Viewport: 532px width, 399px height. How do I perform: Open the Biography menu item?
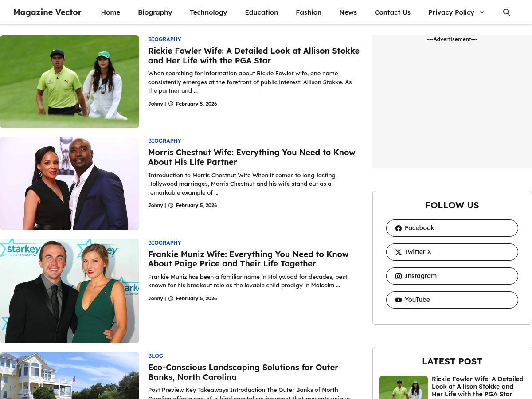pyautogui.click(x=155, y=12)
